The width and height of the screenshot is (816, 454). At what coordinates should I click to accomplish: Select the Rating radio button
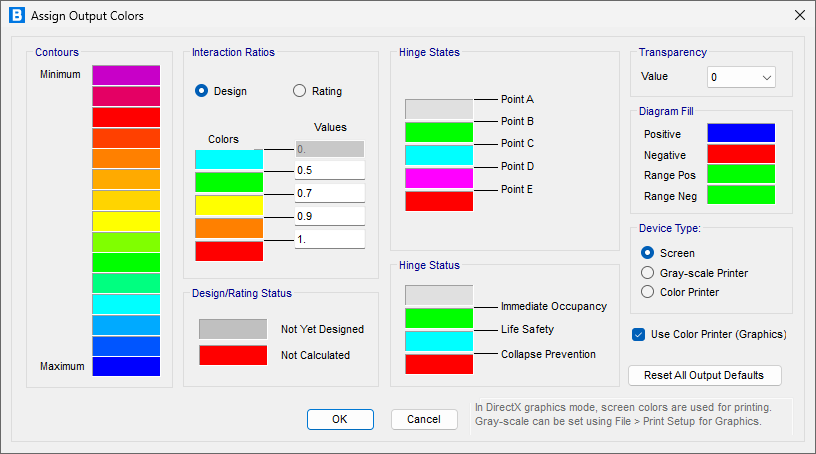300,91
